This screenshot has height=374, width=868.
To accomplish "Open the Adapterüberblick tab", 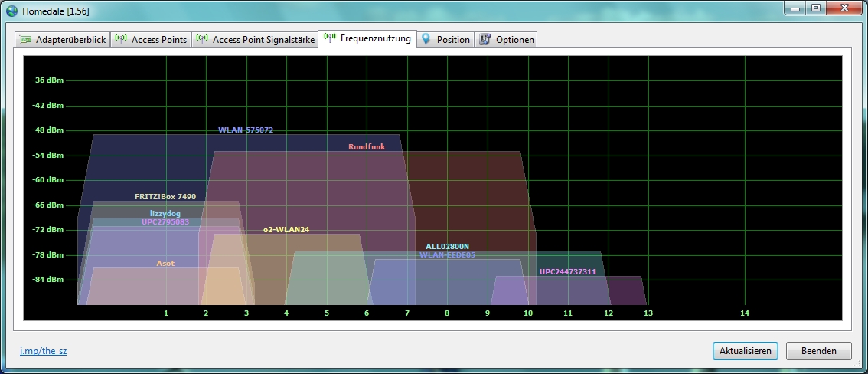I will coord(62,40).
